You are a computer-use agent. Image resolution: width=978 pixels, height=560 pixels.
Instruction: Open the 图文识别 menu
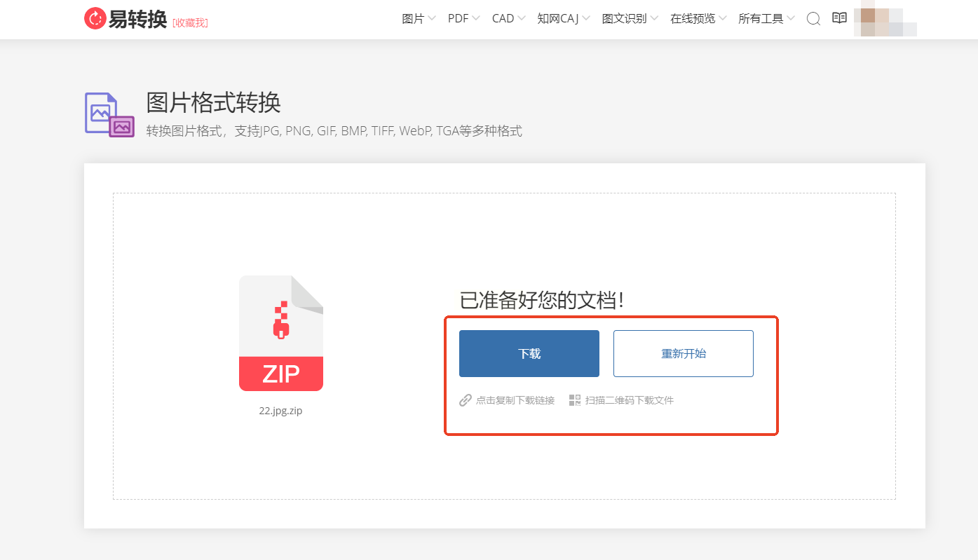click(630, 19)
